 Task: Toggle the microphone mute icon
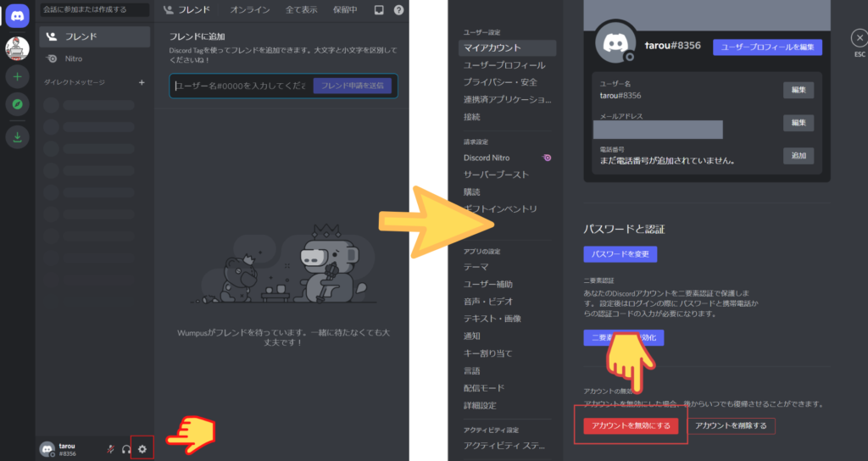pos(110,449)
